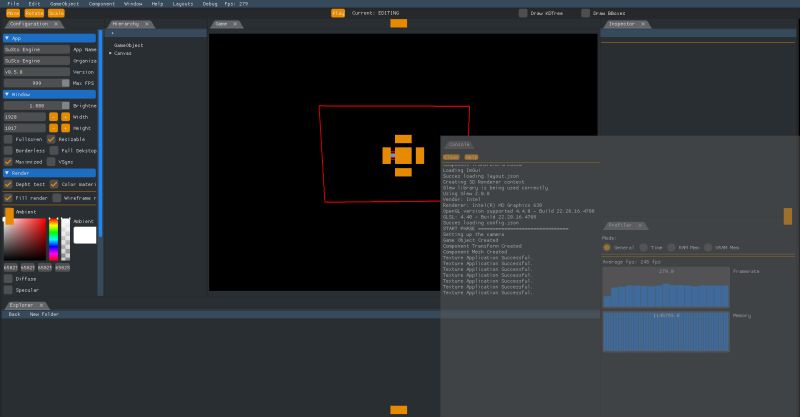Click the rainbow hue bar
Image resolution: width=800 pixels, height=417 pixels.
54,239
